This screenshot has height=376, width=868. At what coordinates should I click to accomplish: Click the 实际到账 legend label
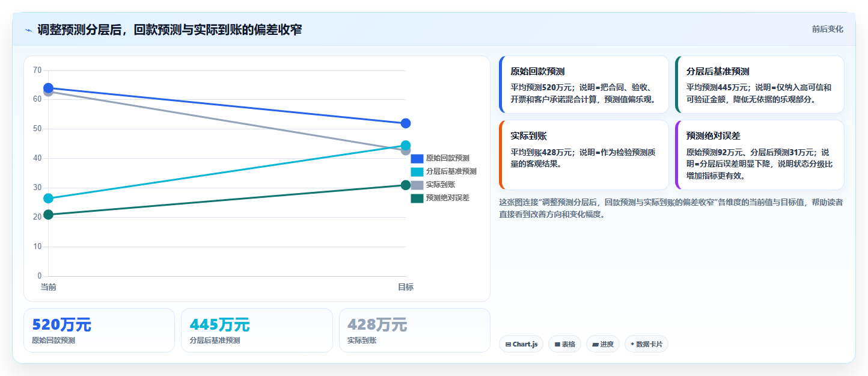[x=441, y=185]
